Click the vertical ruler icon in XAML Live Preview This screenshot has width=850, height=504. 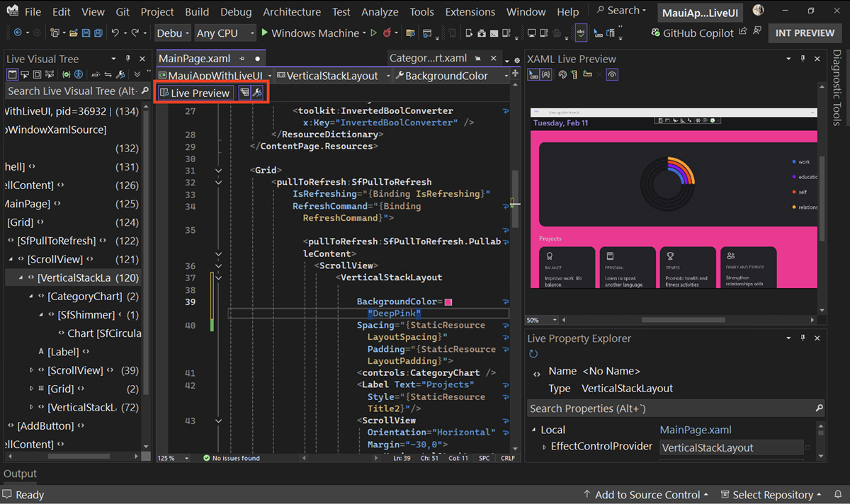click(x=574, y=74)
